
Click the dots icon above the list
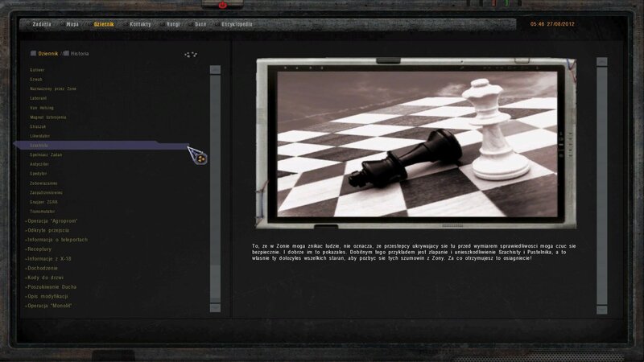click(x=191, y=55)
